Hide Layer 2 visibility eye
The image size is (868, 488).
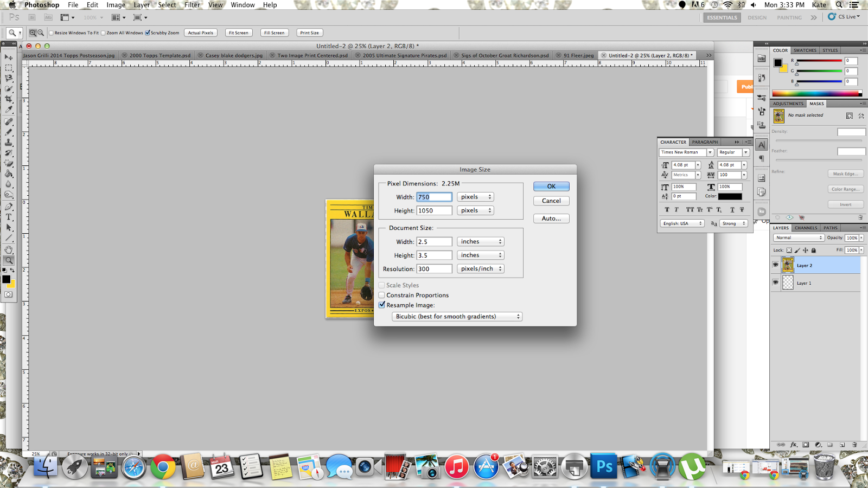click(x=775, y=265)
